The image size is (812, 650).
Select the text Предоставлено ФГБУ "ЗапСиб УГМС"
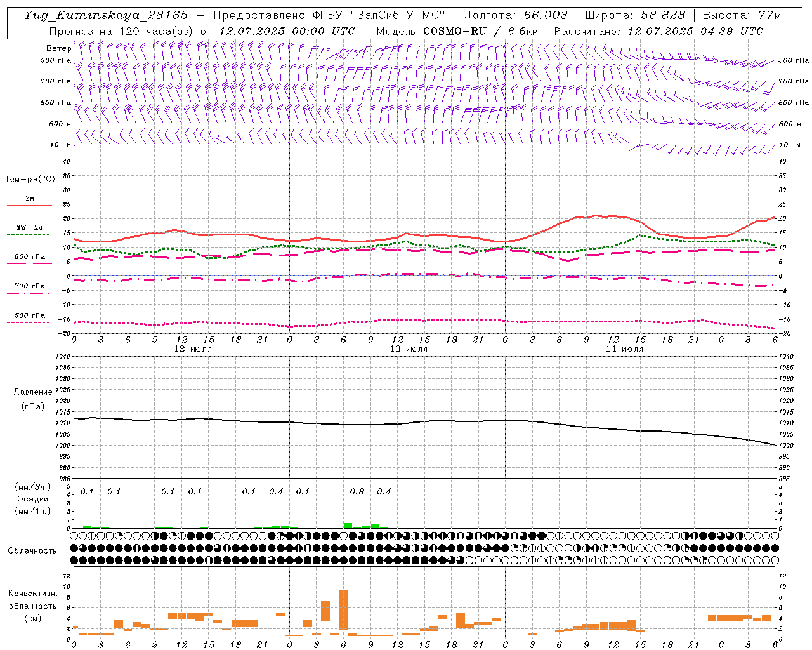click(329, 15)
